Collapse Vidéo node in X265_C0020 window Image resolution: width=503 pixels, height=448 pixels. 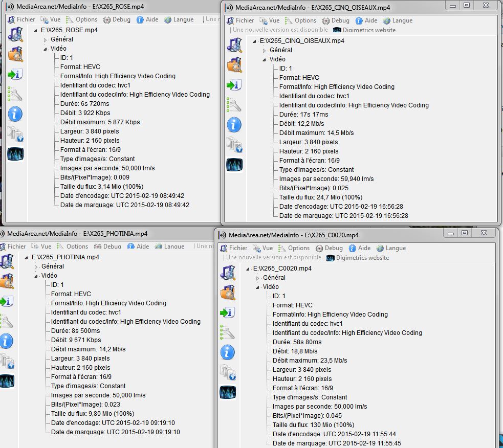pyautogui.click(x=257, y=287)
